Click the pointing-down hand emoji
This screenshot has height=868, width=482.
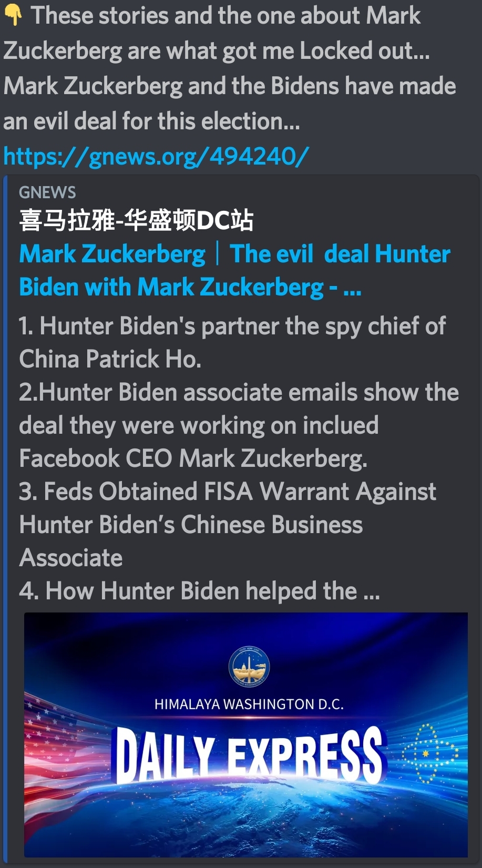point(13,15)
